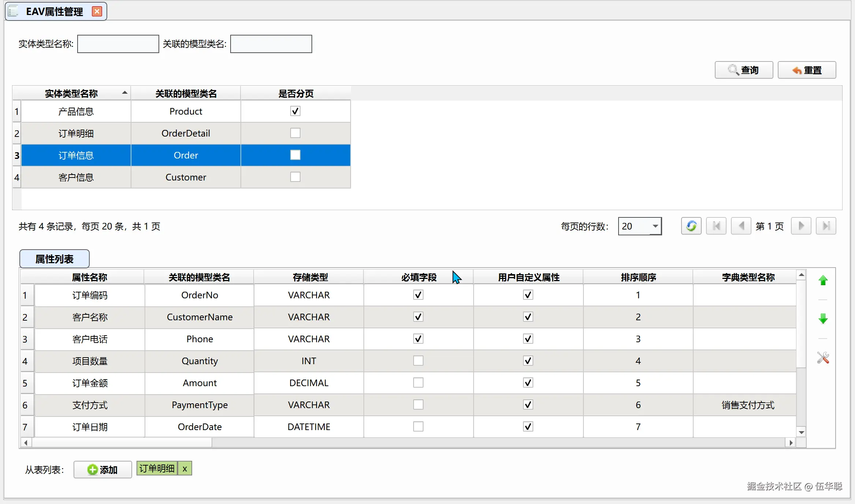Click the green refresh pagination icon
The image size is (855, 504).
click(x=691, y=226)
